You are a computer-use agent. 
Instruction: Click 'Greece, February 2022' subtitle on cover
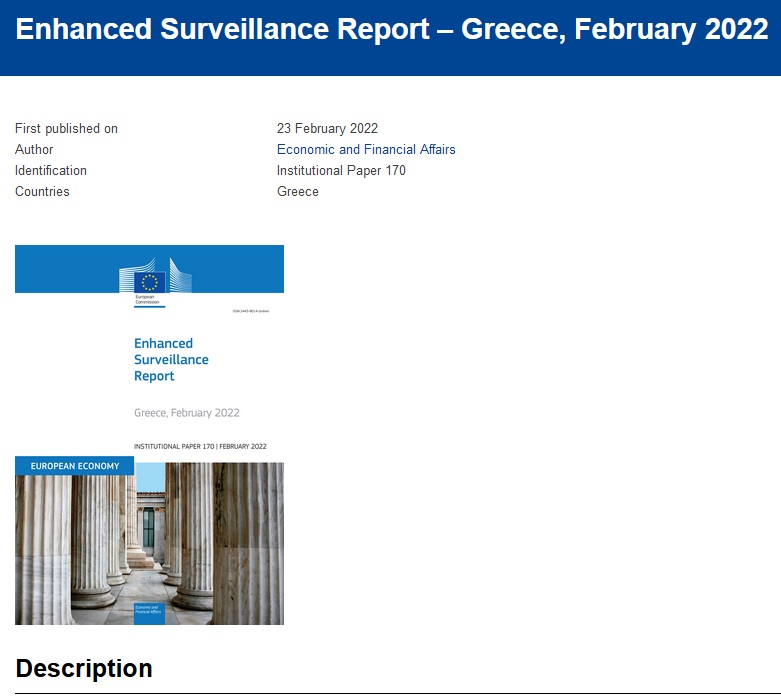(x=187, y=413)
